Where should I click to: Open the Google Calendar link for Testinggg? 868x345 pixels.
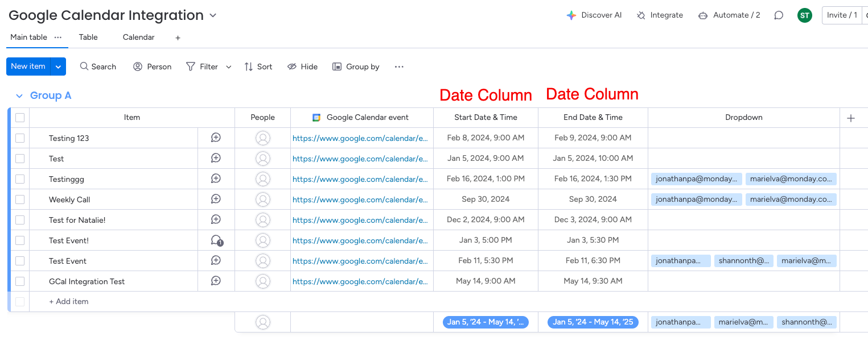point(360,179)
